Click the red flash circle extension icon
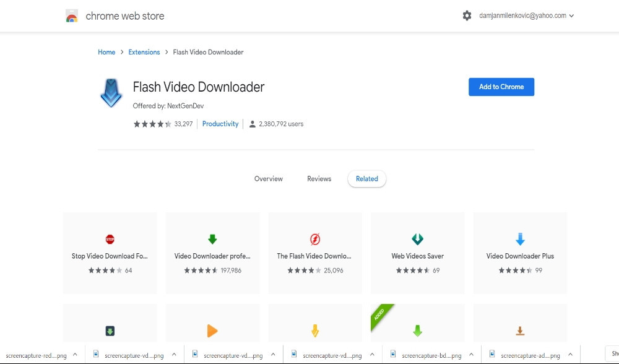 pyautogui.click(x=315, y=239)
